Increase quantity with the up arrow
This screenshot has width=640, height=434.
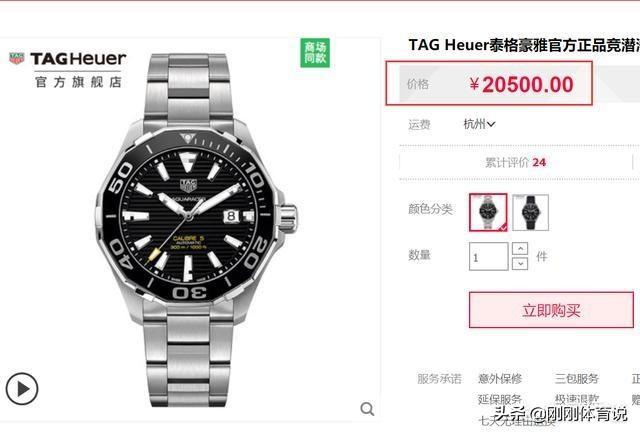[x=520, y=249]
